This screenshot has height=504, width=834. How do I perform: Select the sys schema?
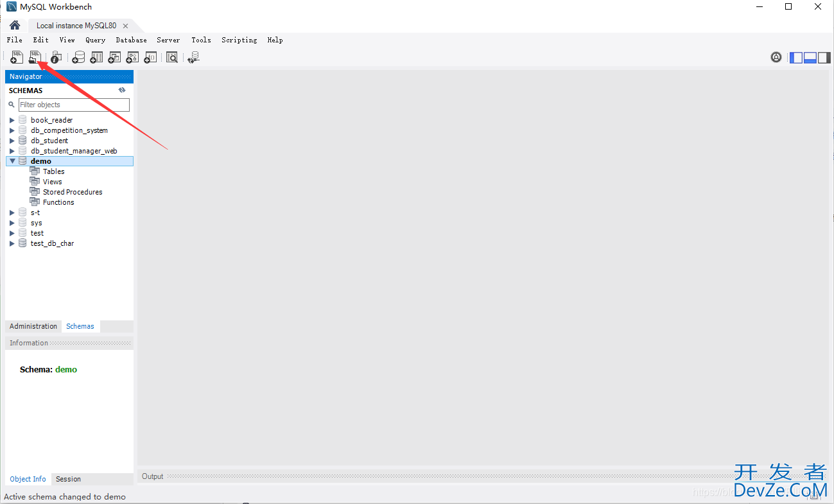37,223
